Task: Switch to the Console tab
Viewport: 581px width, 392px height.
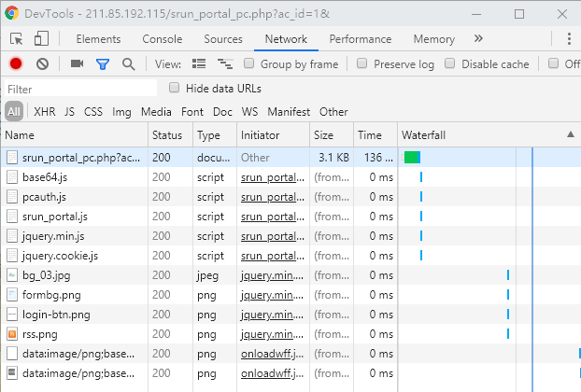Action: tap(162, 39)
